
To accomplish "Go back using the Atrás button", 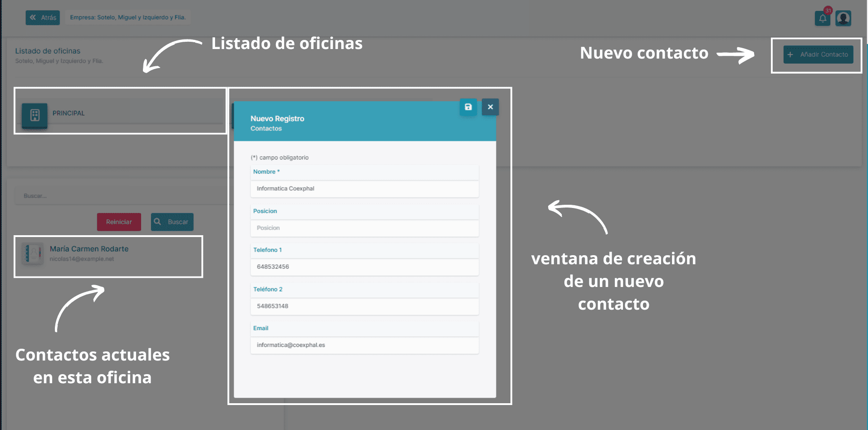I will point(42,17).
